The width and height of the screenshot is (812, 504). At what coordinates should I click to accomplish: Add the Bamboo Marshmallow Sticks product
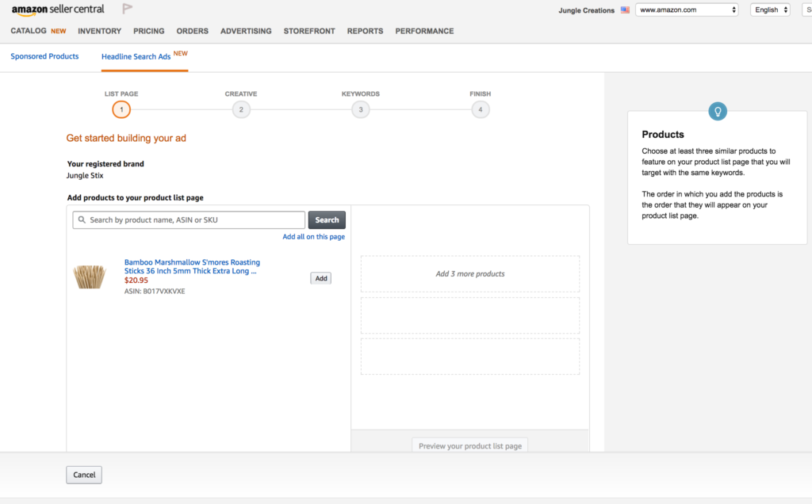coord(320,278)
